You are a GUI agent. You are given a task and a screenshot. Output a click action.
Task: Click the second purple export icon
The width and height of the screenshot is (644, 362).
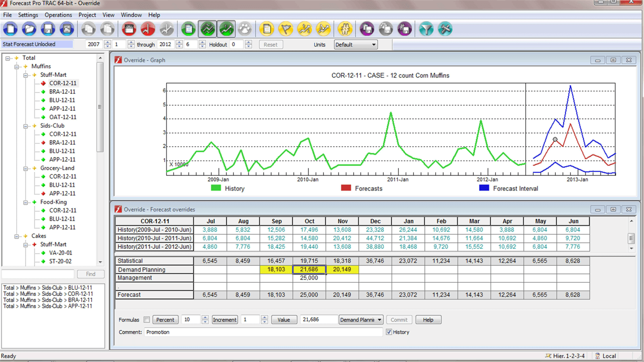pyautogui.click(x=404, y=29)
